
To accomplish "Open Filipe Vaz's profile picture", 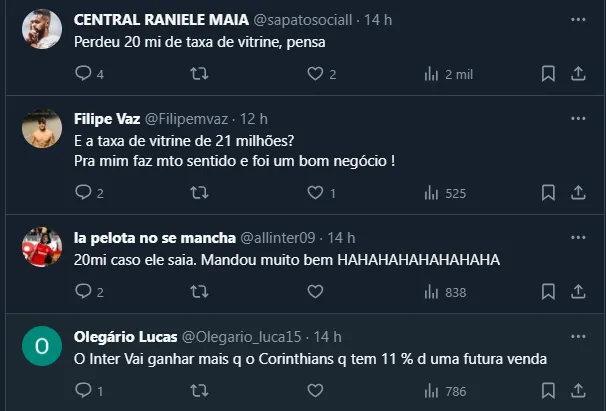I will coord(42,128).
